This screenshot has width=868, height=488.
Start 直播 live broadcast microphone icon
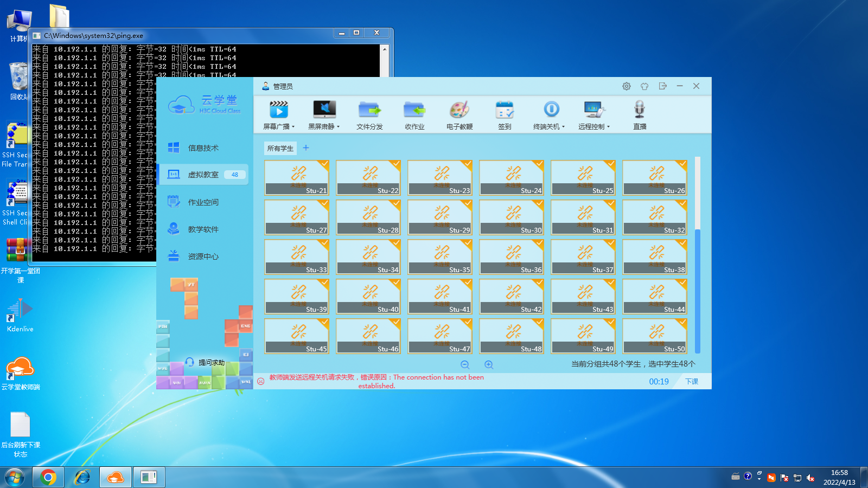(x=640, y=110)
